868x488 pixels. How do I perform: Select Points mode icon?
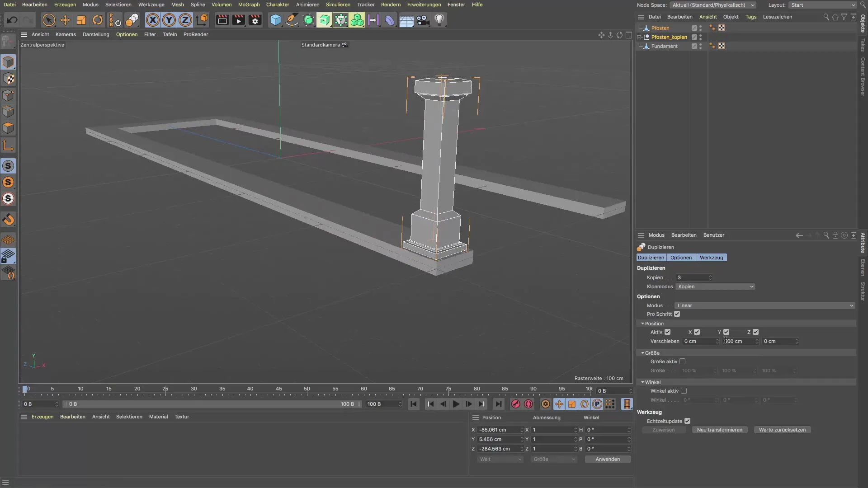point(8,95)
